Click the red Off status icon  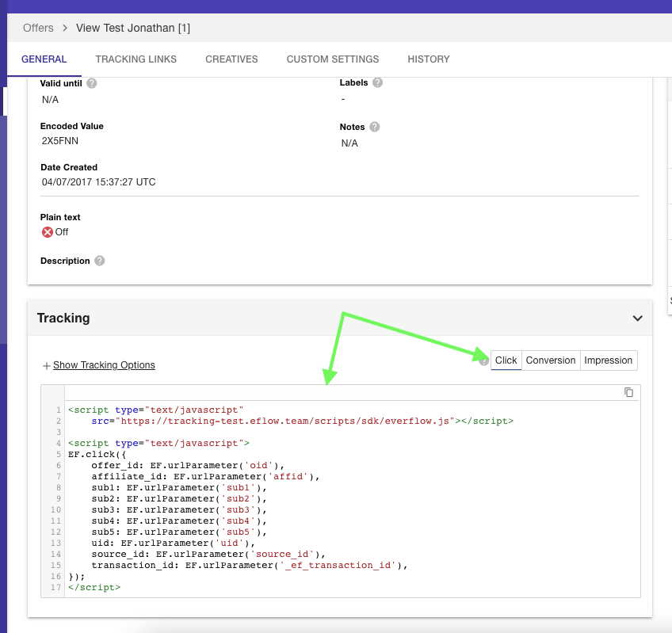click(x=47, y=232)
